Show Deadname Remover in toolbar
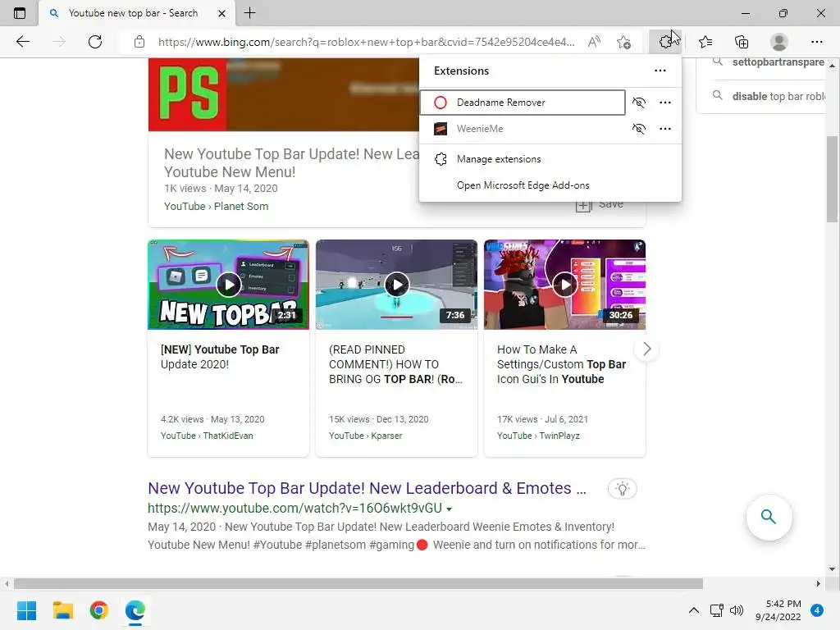840x630 pixels. 638,103
